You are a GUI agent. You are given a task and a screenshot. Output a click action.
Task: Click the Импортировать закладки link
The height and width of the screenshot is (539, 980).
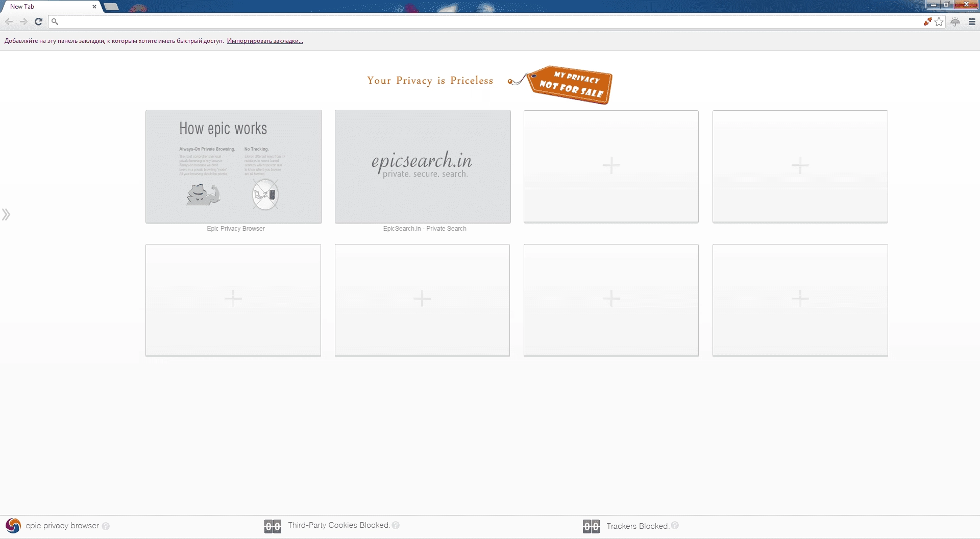pyautogui.click(x=265, y=41)
